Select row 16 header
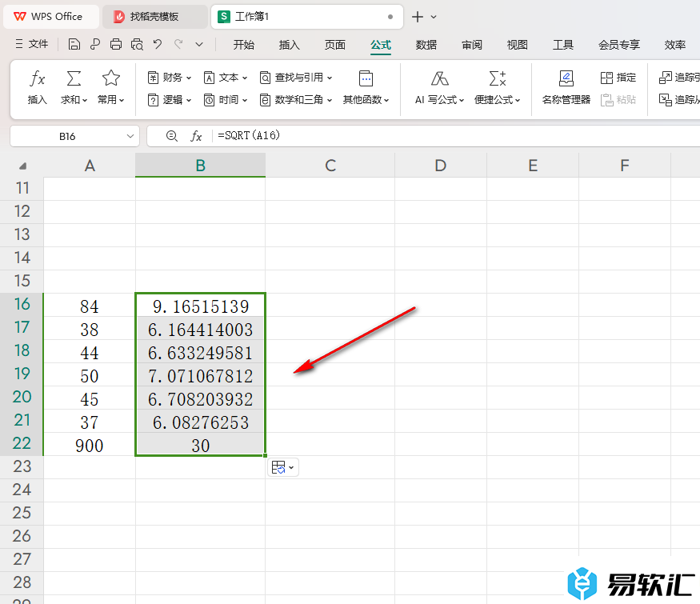The image size is (700, 604). pos(22,305)
